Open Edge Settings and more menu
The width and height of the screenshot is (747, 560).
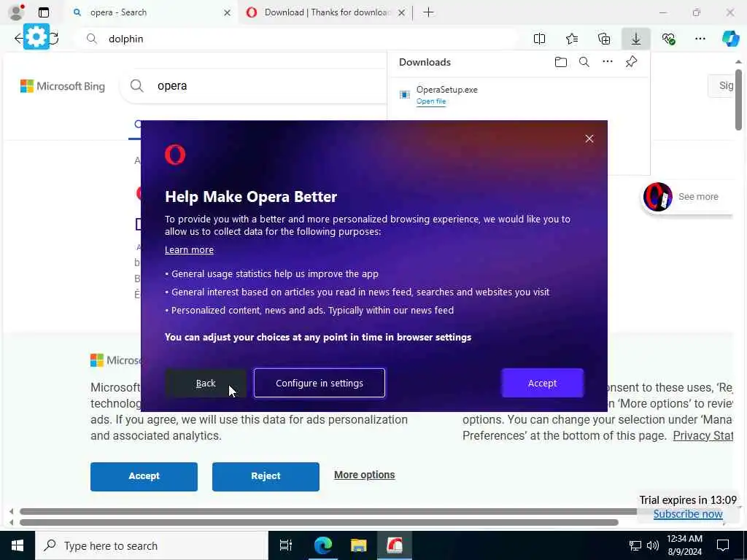(x=700, y=39)
